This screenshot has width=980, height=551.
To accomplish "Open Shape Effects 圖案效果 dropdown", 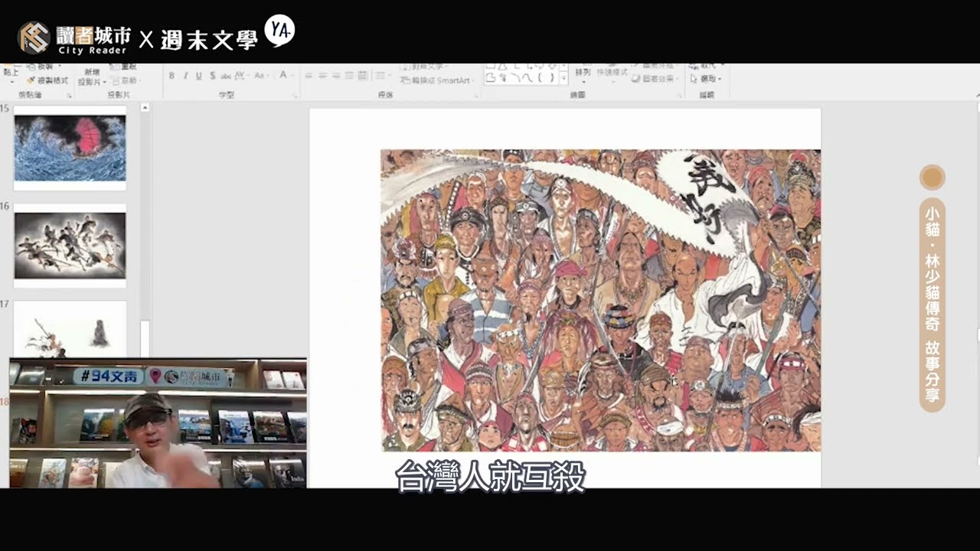I will pyautogui.click(x=657, y=79).
